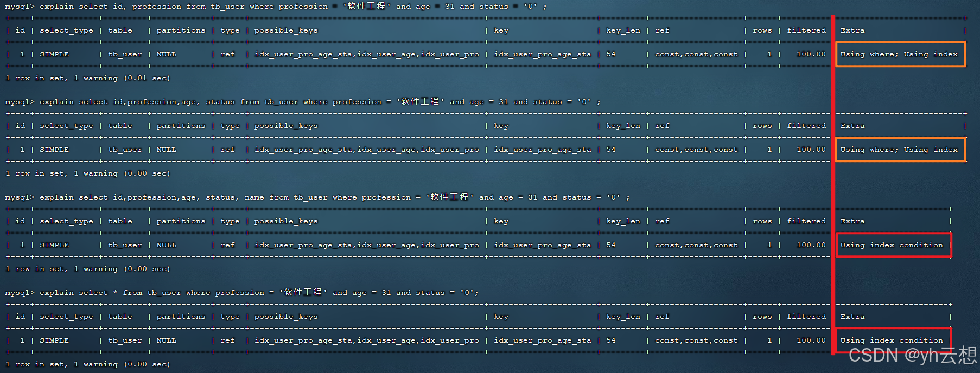Click 'key_len' header in the select * result table
The width and height of the screenshot is (980, 373).
pyautogui.click(x=623, y=317)
